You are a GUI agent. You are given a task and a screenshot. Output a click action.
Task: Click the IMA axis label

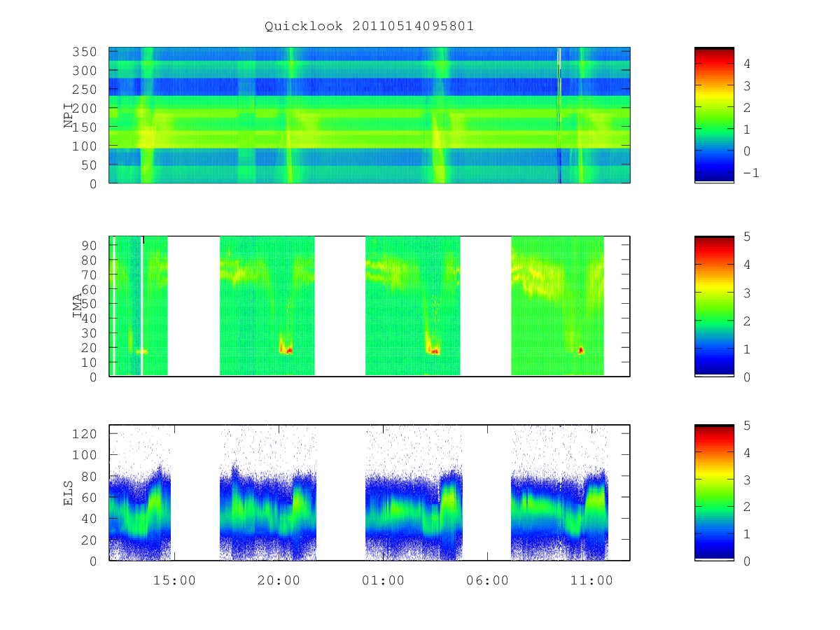tap(78, 306)
